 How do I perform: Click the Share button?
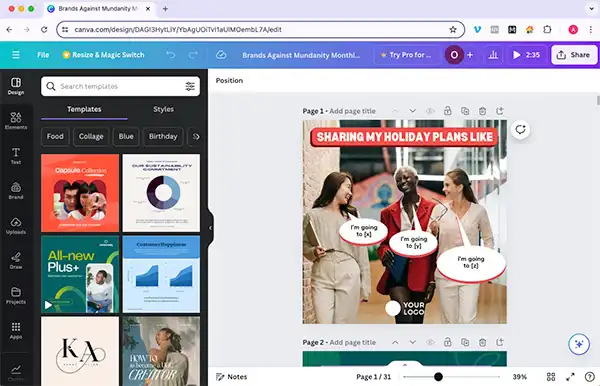coord(574,55)
